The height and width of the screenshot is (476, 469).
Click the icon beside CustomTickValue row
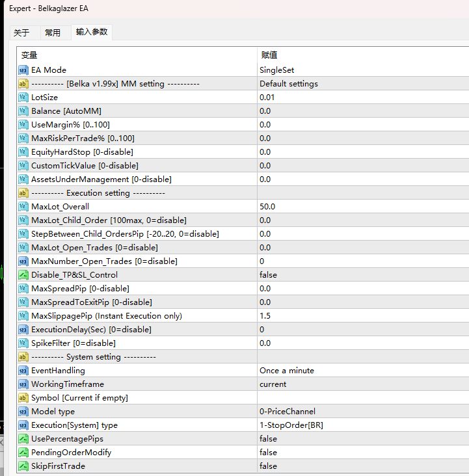[x=23, y=166]
